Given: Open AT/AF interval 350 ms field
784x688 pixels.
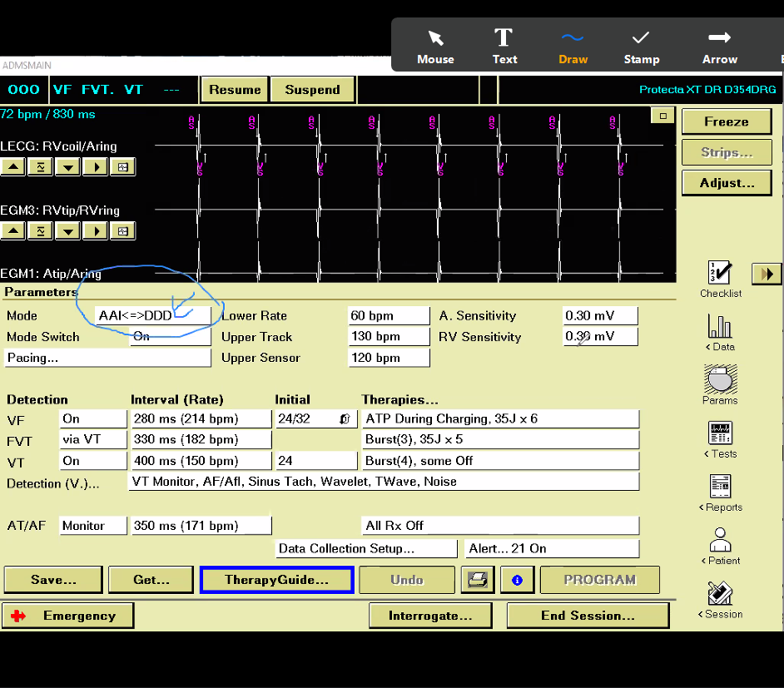Looking at the screenshot, I should (x=201, y=526).
